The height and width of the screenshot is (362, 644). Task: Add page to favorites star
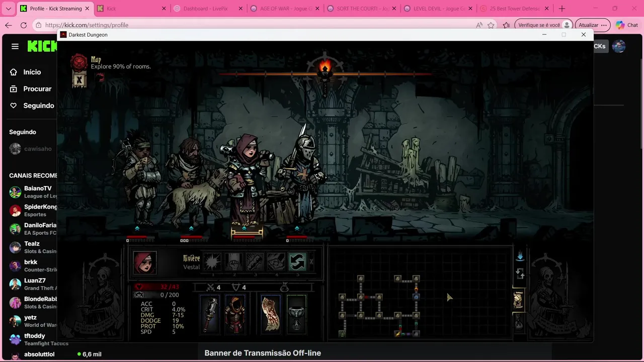tap(491, 25)
